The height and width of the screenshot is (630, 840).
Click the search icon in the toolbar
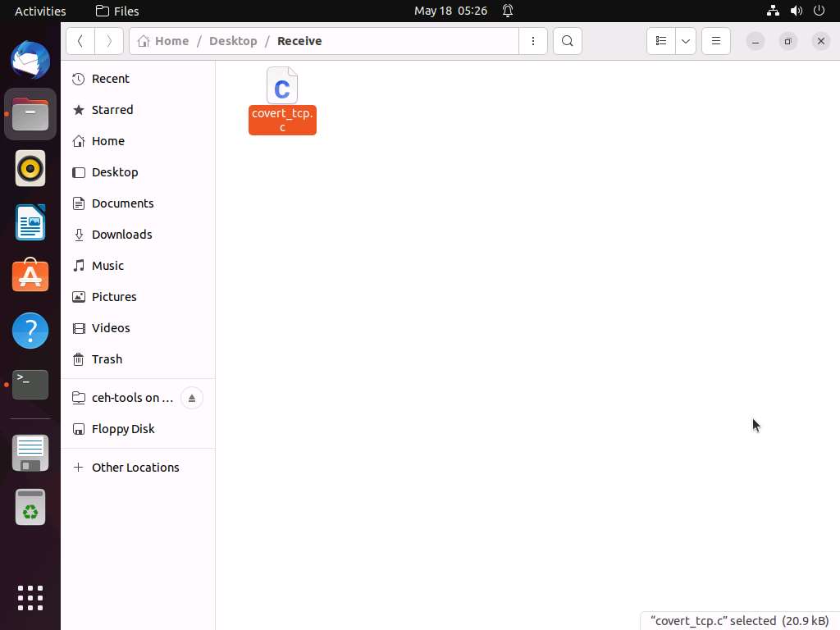[567, 41]
